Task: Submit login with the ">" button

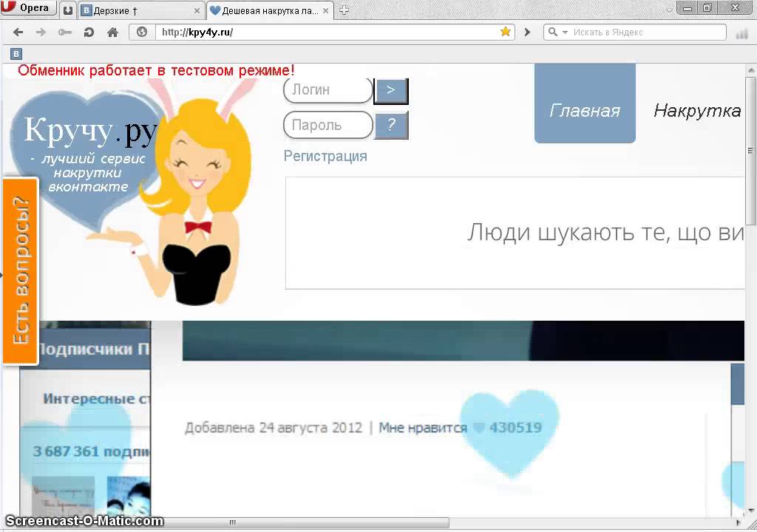Action: (391, 90)
